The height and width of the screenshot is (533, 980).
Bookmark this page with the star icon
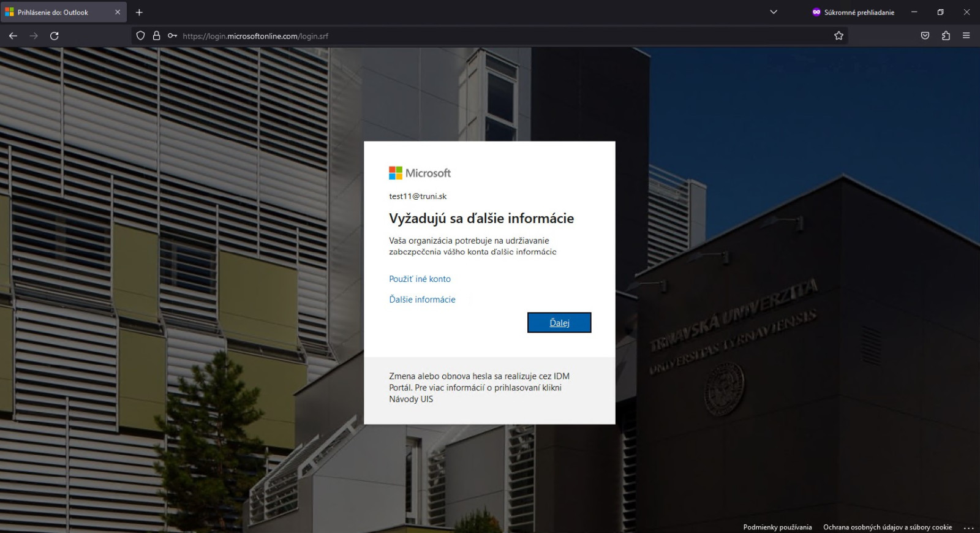tap(839, 36)
